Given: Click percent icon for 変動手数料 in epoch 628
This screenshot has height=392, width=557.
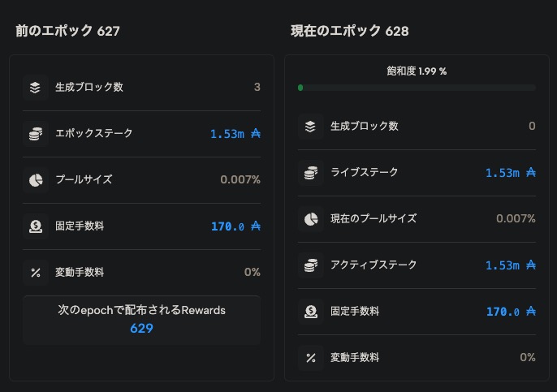Looking at the screenshot, I should tap(310, 358).
